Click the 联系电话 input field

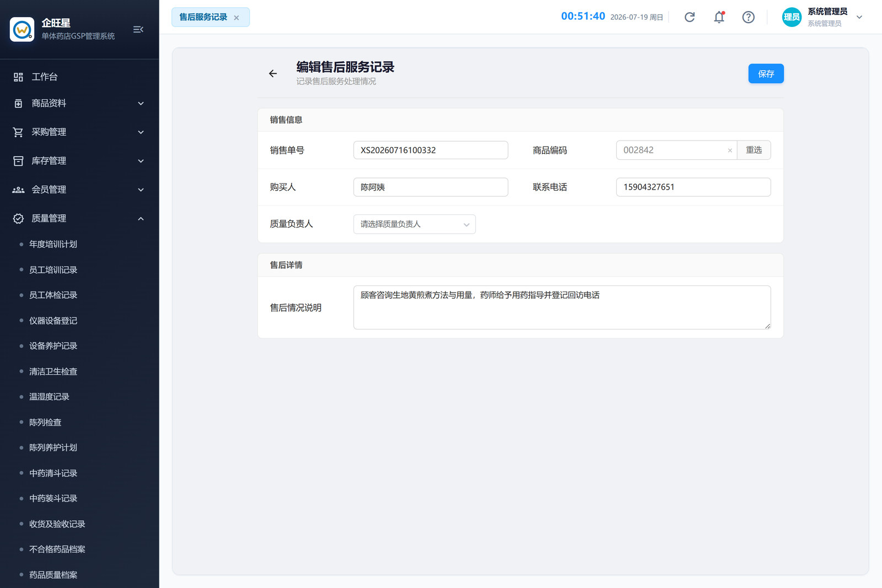click(693, 187)
